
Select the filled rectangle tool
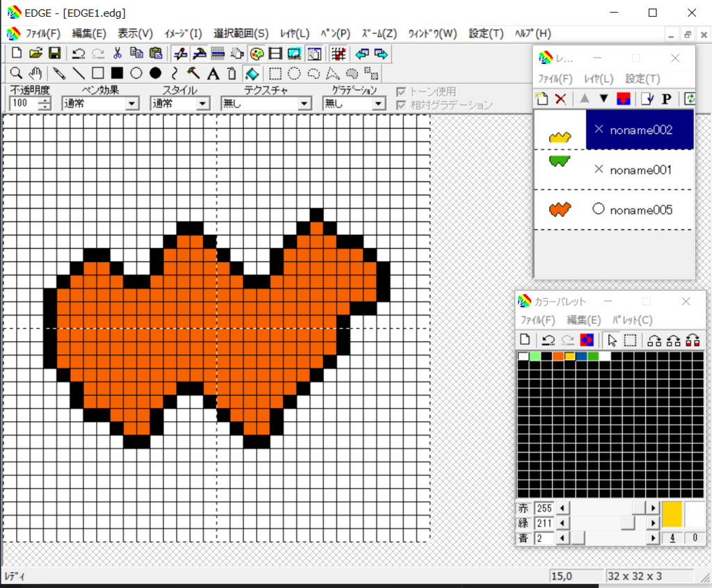point(117,73)
